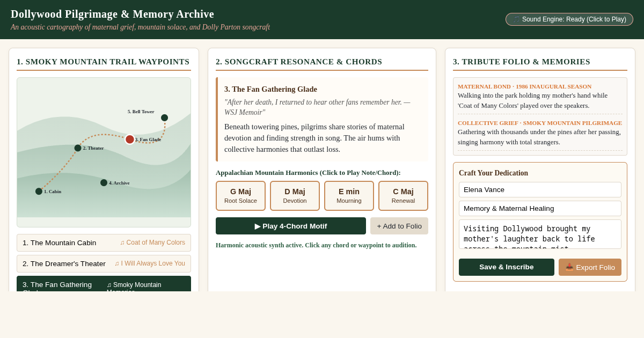
Task: Click the Maternal Bond 1986 memory entry
Action: (x=540, y=97)
